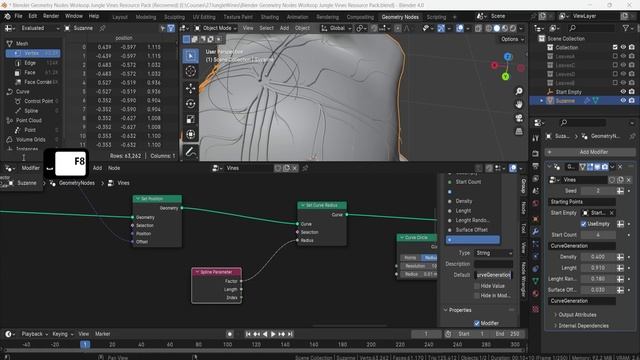Select the Move tool in viewport toolbar

coord(190,88)
